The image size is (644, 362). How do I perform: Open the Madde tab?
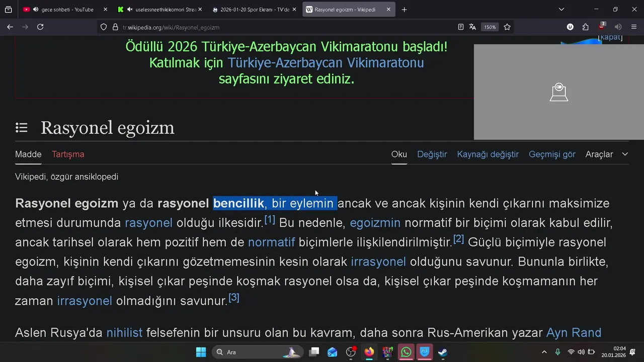(28, 154)
